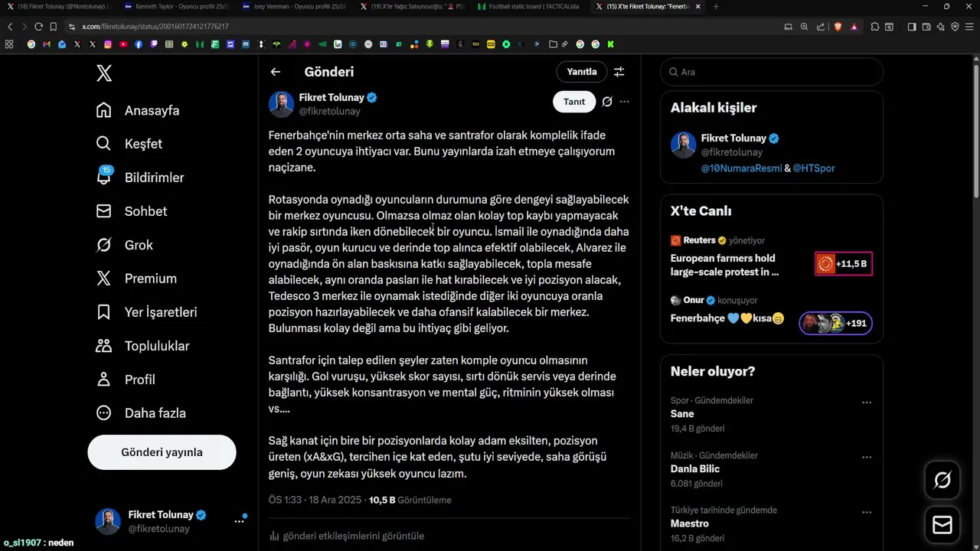Click the browser back button

click(x=10, y=26)
